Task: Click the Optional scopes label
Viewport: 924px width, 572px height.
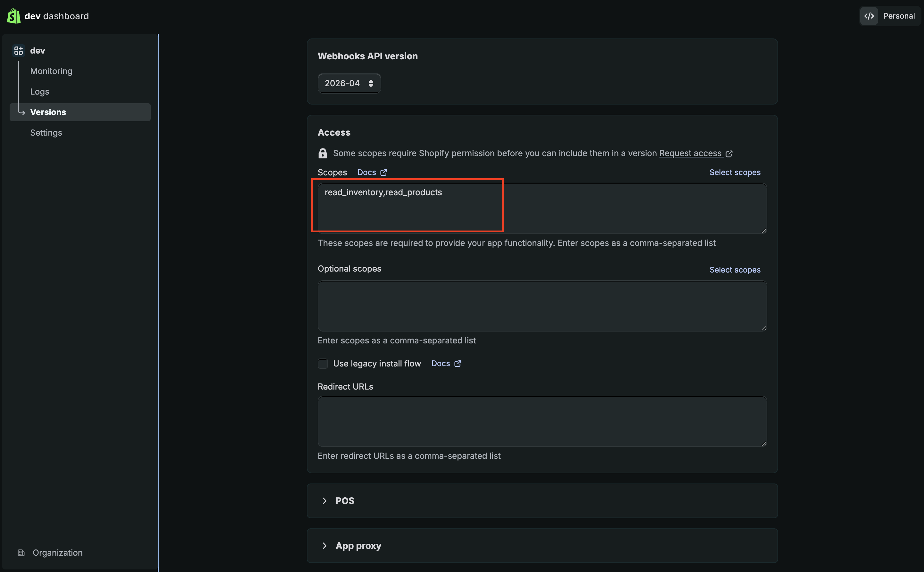Action: pyautogui.click(x=349, y=269)
